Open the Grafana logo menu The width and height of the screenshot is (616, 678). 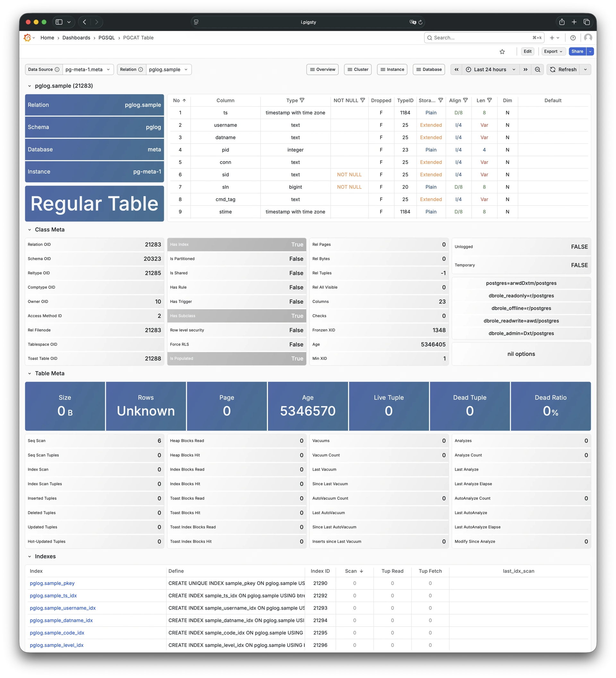pos(28,38)
